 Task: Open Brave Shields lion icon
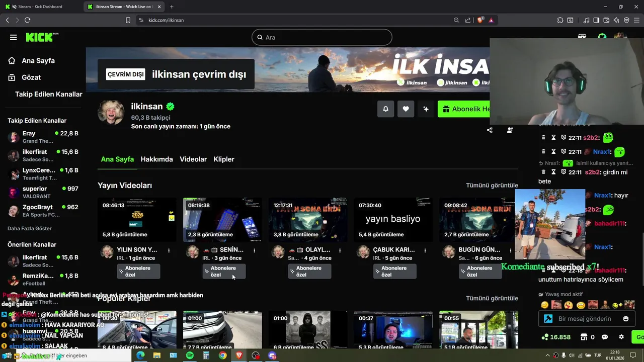point(480,20)
